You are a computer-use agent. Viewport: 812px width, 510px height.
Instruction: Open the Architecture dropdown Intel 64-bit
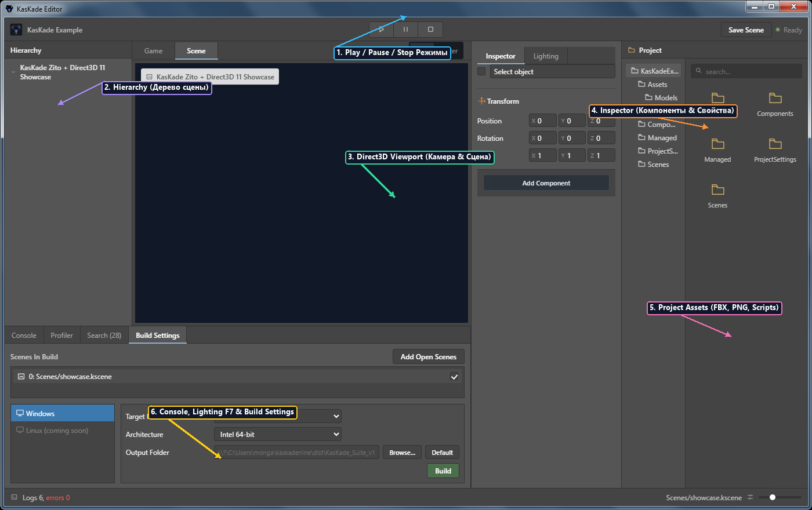(278, 434)
